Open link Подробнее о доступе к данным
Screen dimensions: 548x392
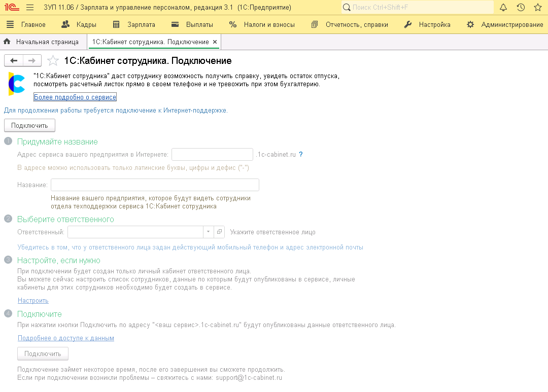[65, 338]
